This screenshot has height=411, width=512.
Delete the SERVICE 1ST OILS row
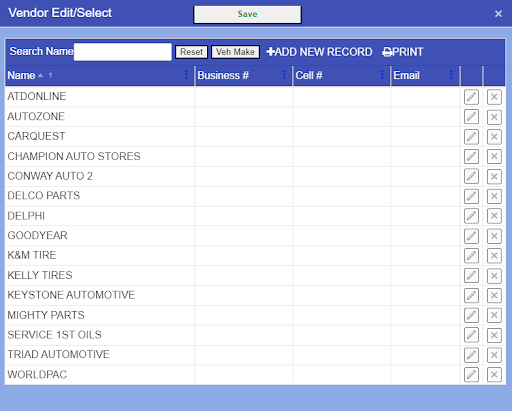[494, 335]
